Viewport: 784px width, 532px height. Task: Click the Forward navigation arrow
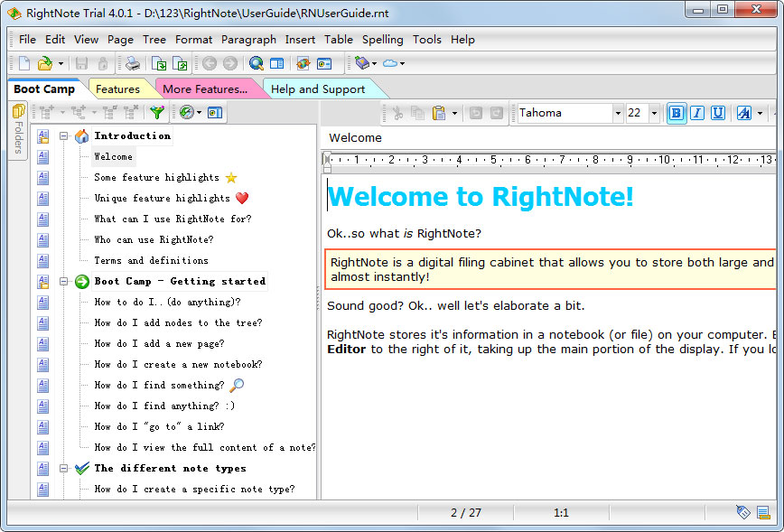coord(230,63)
